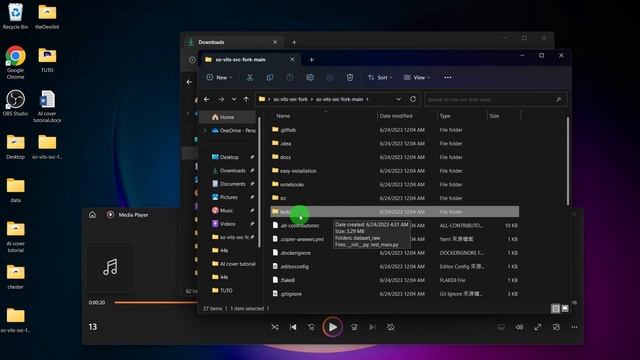
Task: Open Media Player more options ellipsis
Action: [x=574, y=327]
